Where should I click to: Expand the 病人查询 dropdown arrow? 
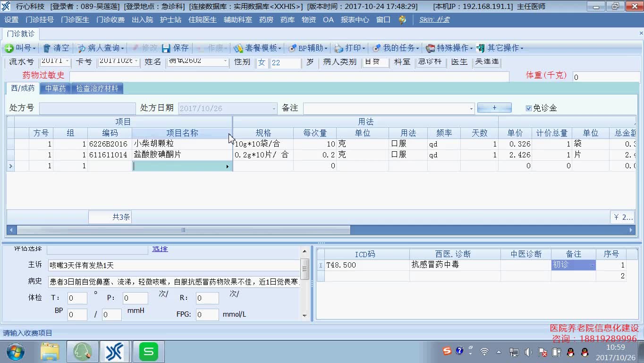(x=122, y=49)
